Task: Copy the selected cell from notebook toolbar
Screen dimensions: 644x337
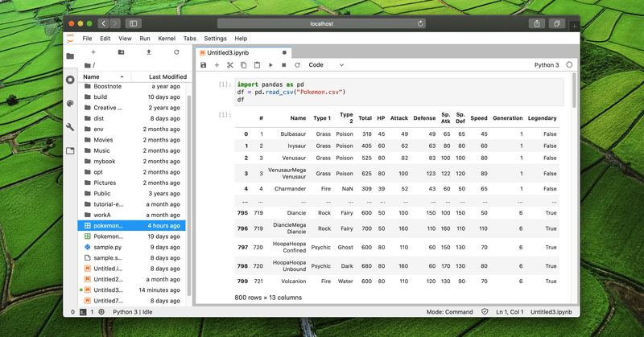Action: click(244, 65)
